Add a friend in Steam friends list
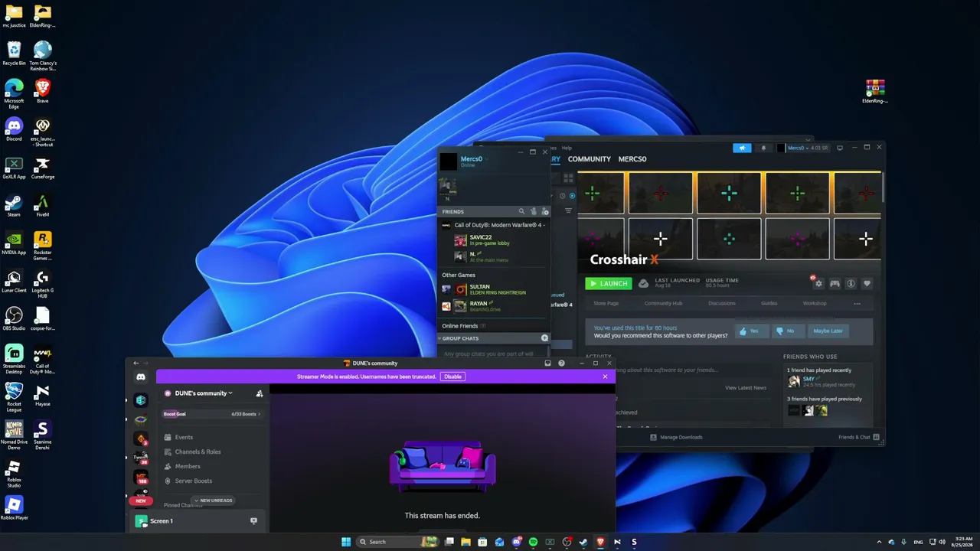The height and width of the screenshot is (551, 980). click(545, 211)
